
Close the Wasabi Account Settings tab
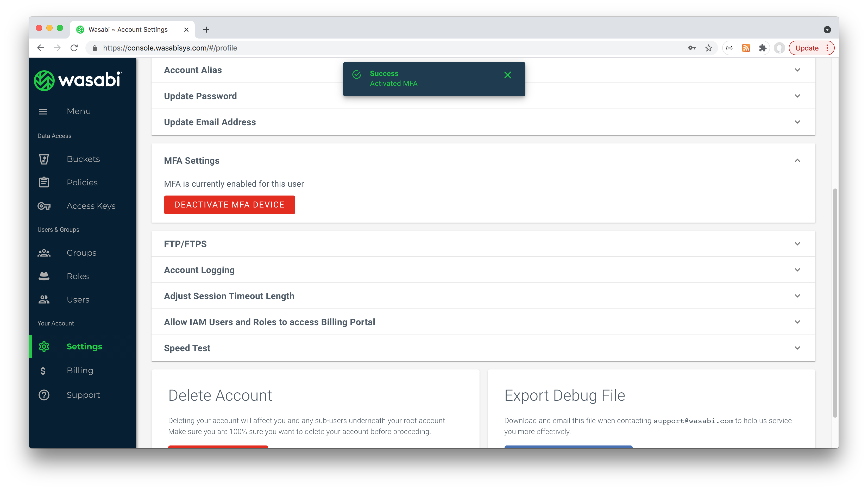pos(186,30)
